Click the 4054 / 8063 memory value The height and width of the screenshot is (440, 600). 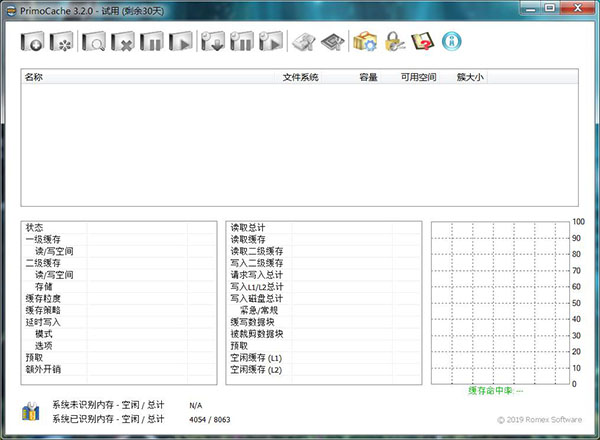(x=210, y=420)
